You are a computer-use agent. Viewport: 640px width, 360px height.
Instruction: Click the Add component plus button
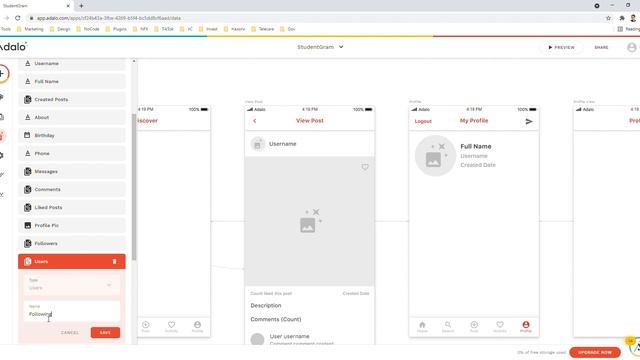pyautogui.click(x=2, y=73)
